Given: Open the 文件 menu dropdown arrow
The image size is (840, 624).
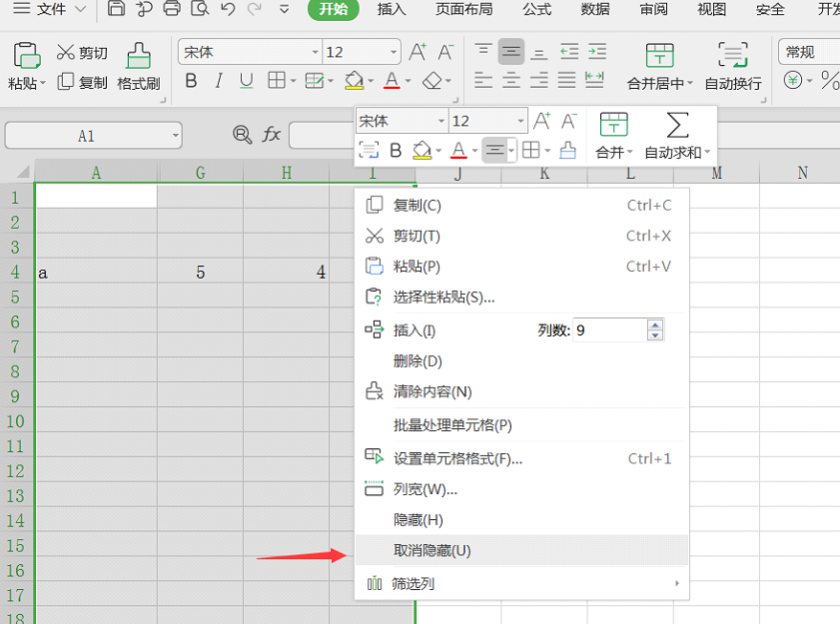Looking at the screenshot, I should point(80,9).
